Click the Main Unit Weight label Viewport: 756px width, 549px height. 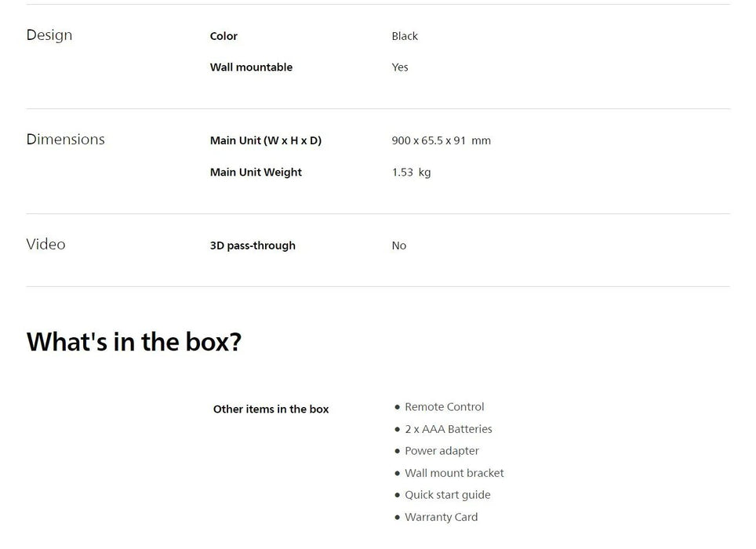pos(256,172)
